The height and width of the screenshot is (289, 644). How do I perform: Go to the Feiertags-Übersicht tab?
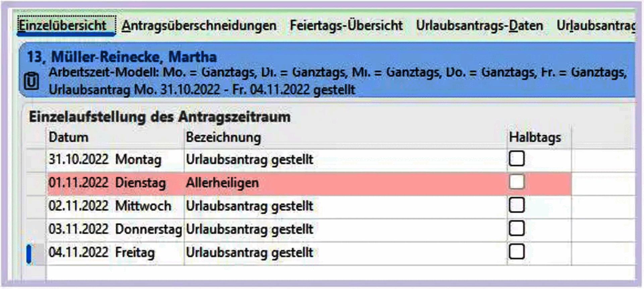click(346, 25)
